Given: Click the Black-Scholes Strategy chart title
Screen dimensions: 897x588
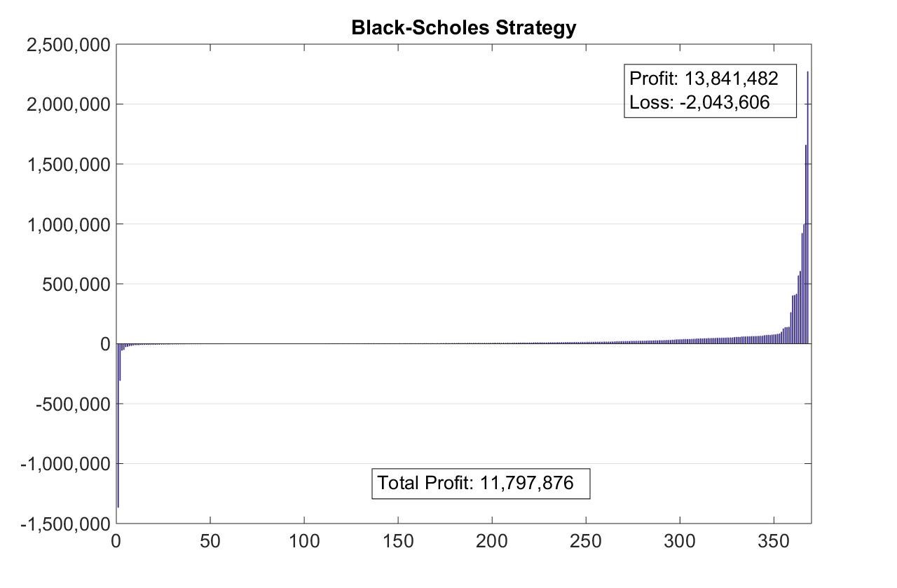Looking at the screenshot, I should 463,27.
